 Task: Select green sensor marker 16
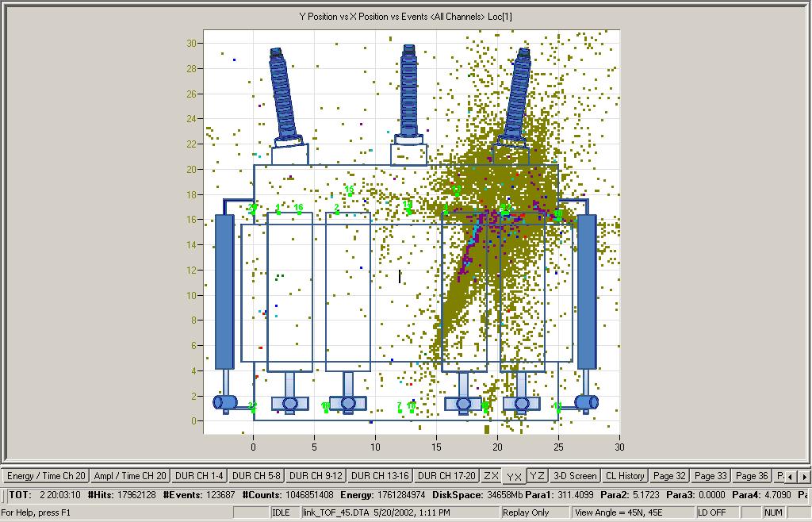pyautogui.click(x=299, y=209)
